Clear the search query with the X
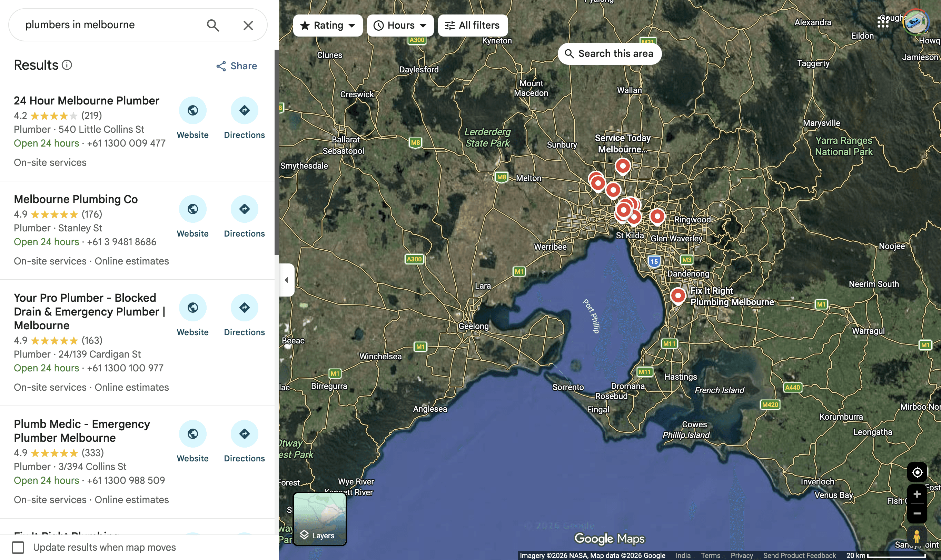Viewport: 941px width, 560px height. (x=248, y=25)
